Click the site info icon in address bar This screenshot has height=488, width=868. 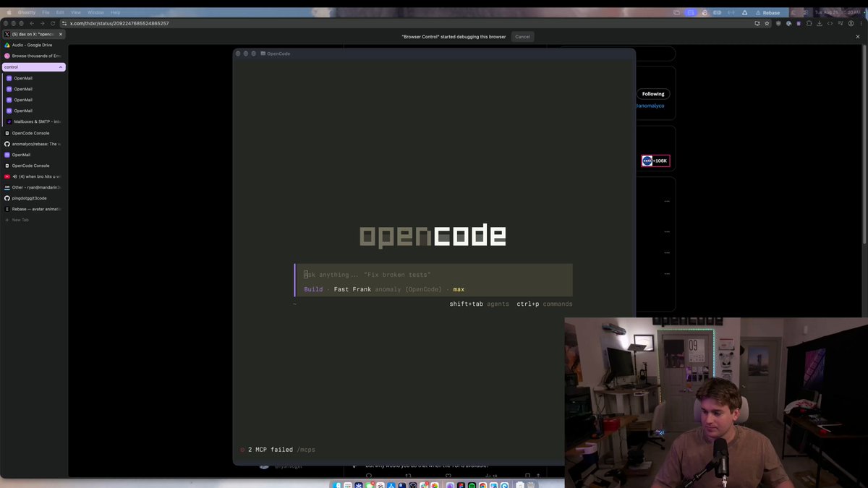click(x=65, y=23)
